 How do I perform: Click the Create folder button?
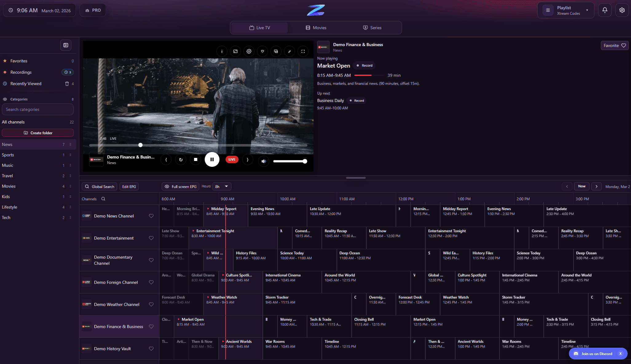[x=37, y=133]
